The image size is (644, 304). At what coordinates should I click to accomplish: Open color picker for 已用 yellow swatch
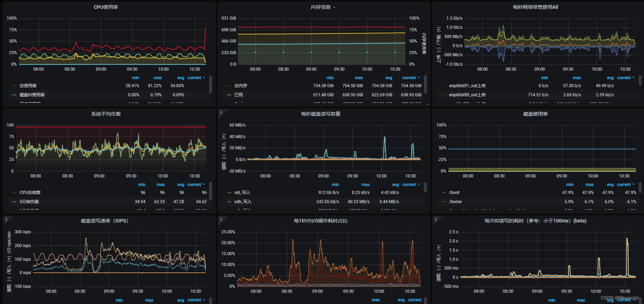pyautogui.click(x=229, y=95)
